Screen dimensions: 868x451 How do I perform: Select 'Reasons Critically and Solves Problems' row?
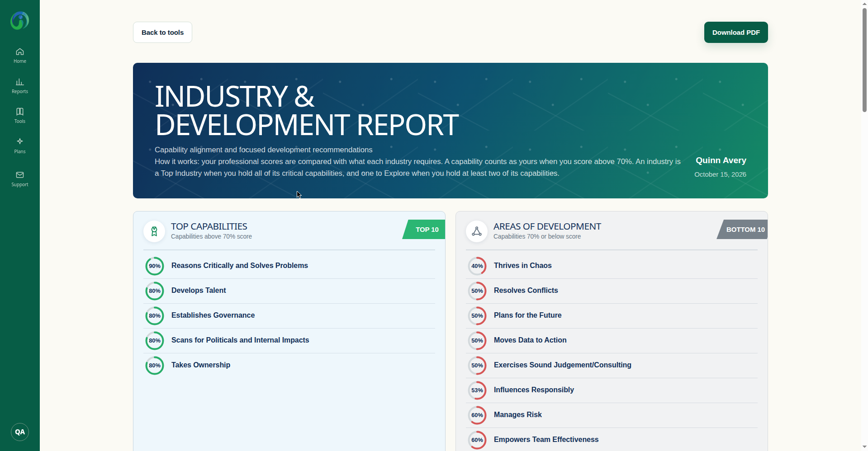(289, 266)
